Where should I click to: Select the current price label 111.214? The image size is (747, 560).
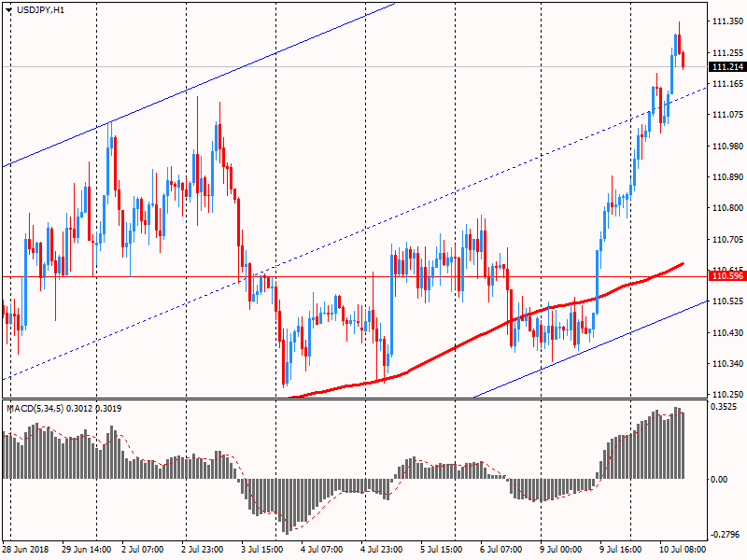click(727, 66)
